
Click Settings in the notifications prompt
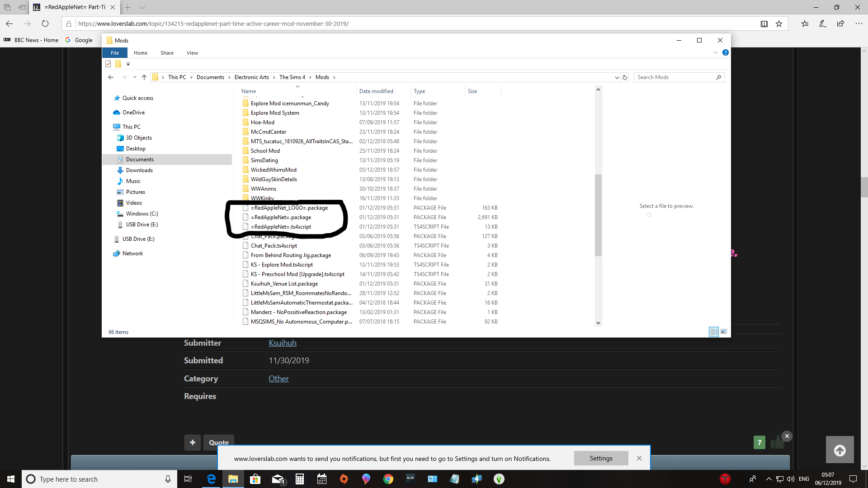pos(601,458)
